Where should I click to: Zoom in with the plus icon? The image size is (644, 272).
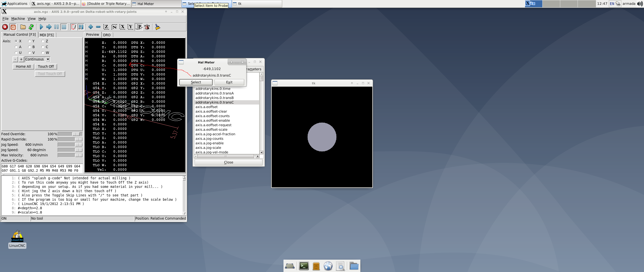tap(91, 27)
